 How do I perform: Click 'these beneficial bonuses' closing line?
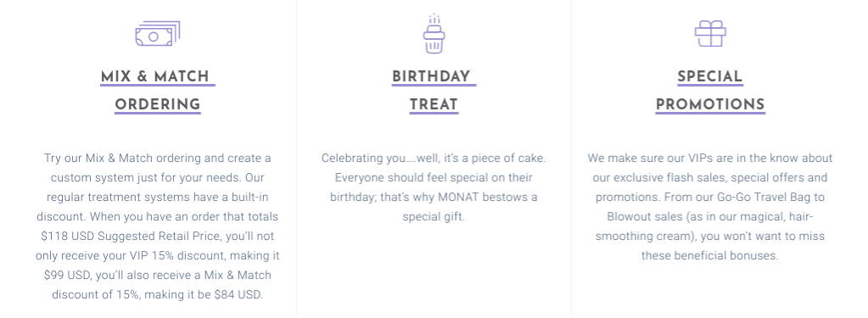point(710,256)
